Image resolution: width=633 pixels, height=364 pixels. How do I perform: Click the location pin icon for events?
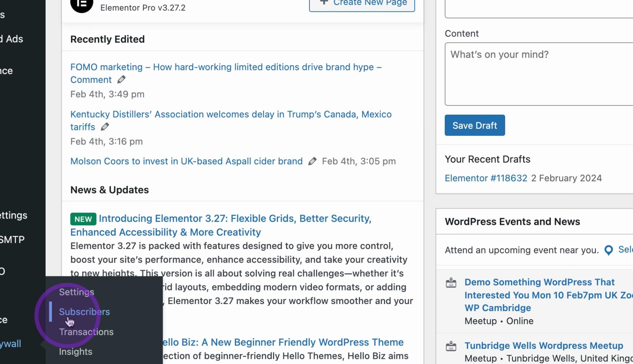pyautogui.click(x=609, y=250)
